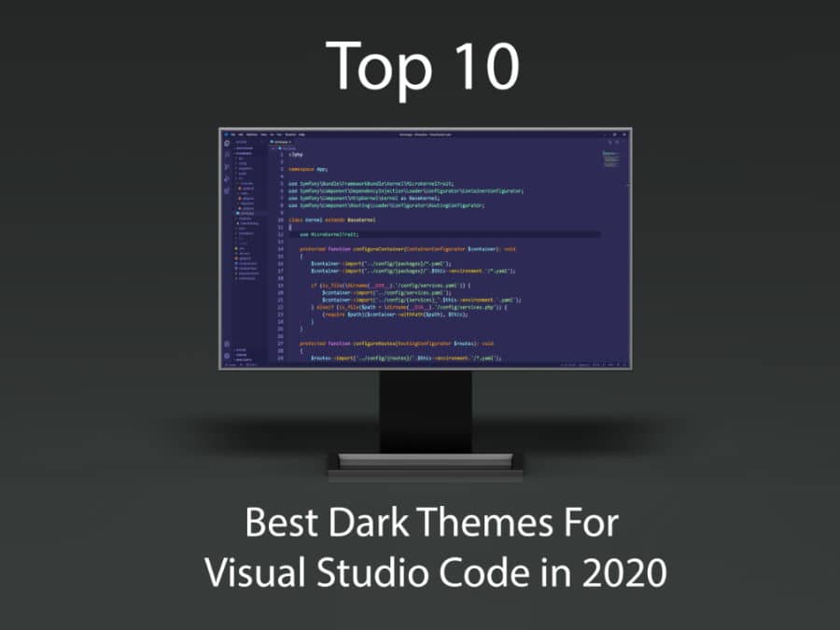Viewport: 840px width, 630px height.
Task: Open the Help menu
Action: 301,134
